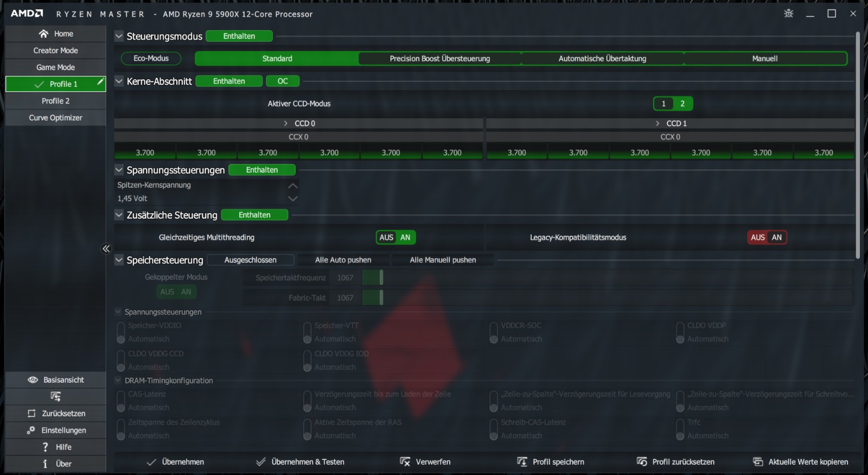Viewport: 868px width, 475px height.
Task: Open Creator Mode profile
Action: click(x=55, y=50)
